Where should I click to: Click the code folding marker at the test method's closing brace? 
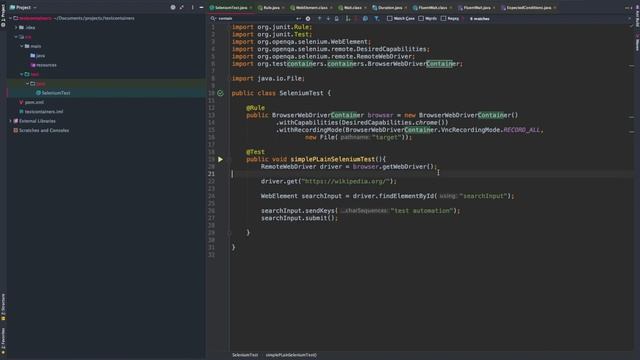(x=229, y=233)
